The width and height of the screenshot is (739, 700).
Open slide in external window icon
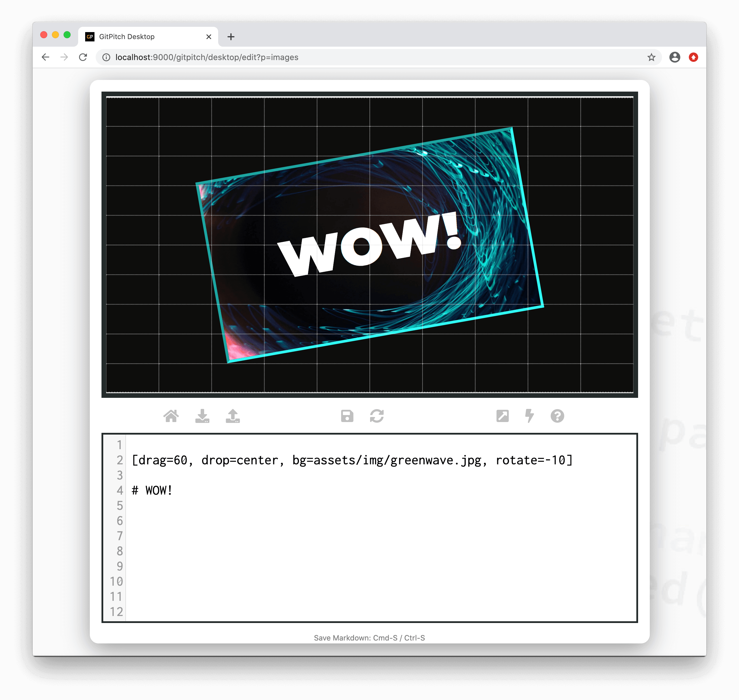click(502, 416)
